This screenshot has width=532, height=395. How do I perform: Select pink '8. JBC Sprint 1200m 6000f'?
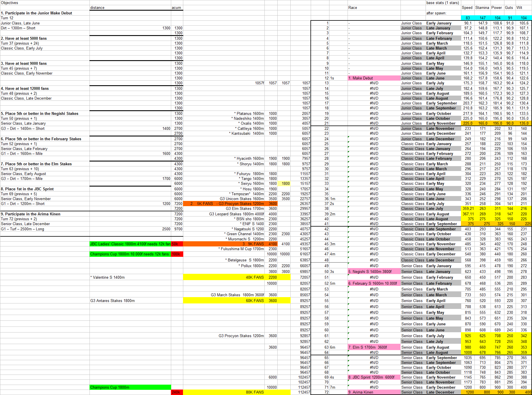(x=374, y=377)
